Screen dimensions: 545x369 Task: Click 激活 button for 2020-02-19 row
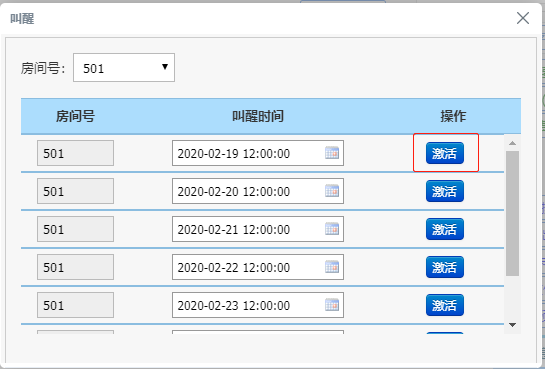click(445, 153)
